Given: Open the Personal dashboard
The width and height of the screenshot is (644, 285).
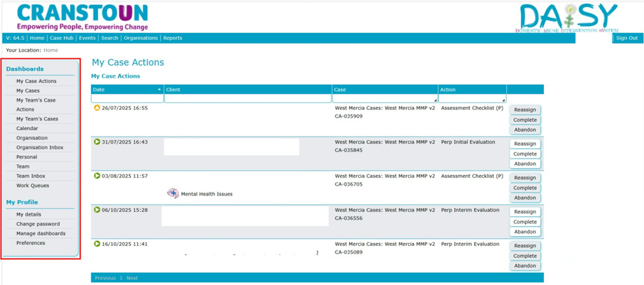Looking at the screenshot, I should tap(27, 157).
